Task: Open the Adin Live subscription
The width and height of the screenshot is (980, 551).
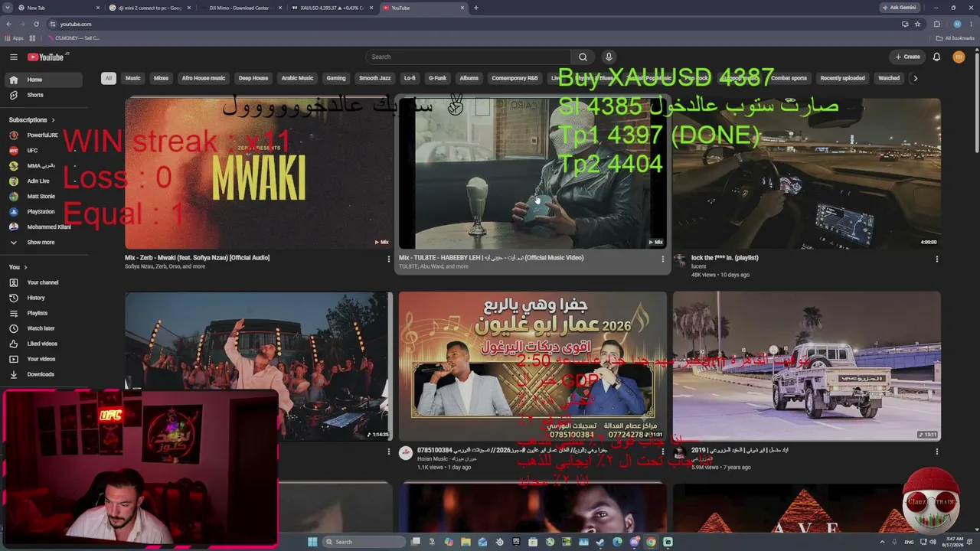Action: pyautogui.click(x=44, y=181)
